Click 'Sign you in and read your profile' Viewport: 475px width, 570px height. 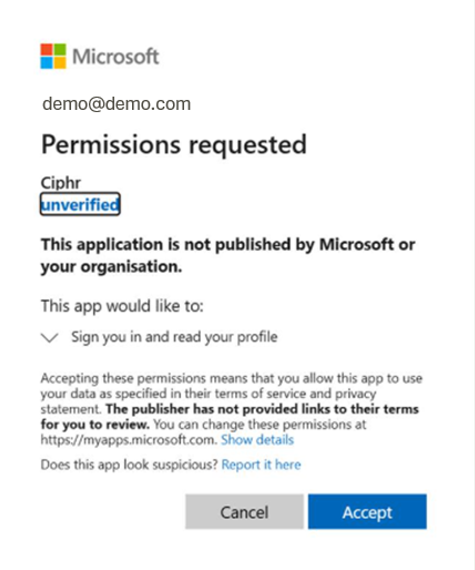pos(174,337)
